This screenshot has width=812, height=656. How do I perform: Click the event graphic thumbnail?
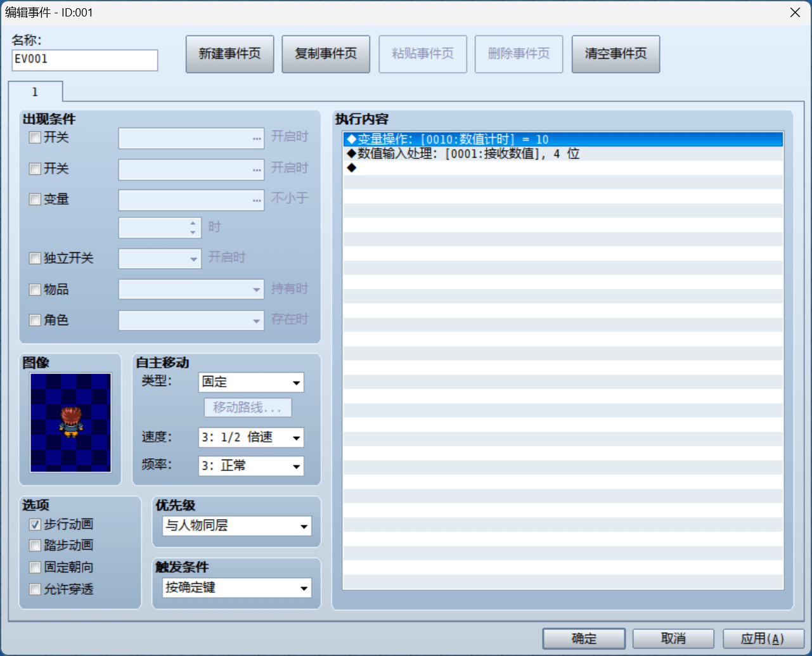(x=70, y=421)
